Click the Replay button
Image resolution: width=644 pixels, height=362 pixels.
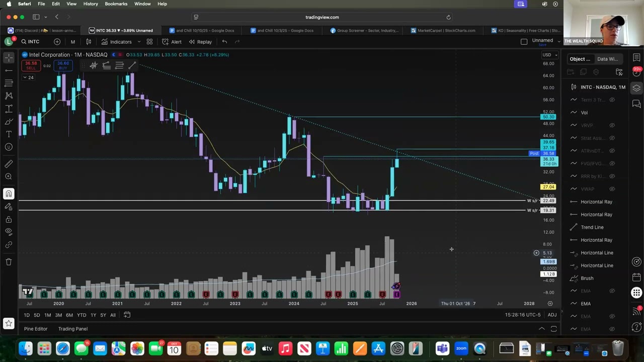click(200, 42)
